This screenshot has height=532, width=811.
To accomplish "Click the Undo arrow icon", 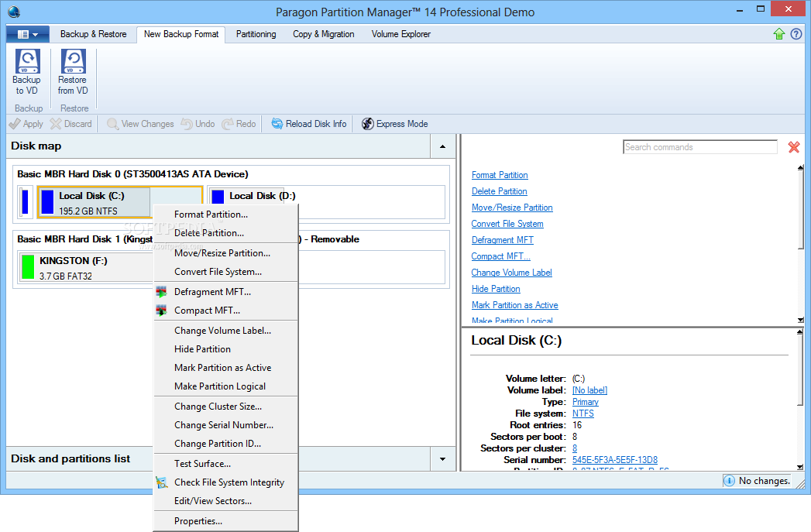I will tap(187, 124).
